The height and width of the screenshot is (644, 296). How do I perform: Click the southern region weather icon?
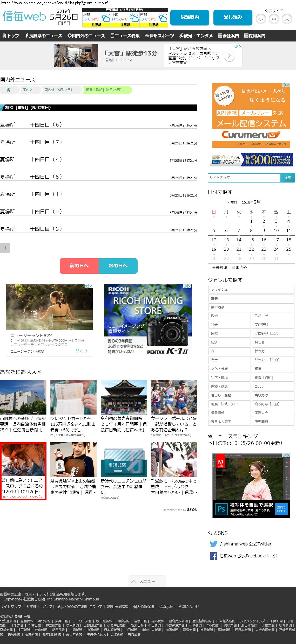tap(163, 18)
